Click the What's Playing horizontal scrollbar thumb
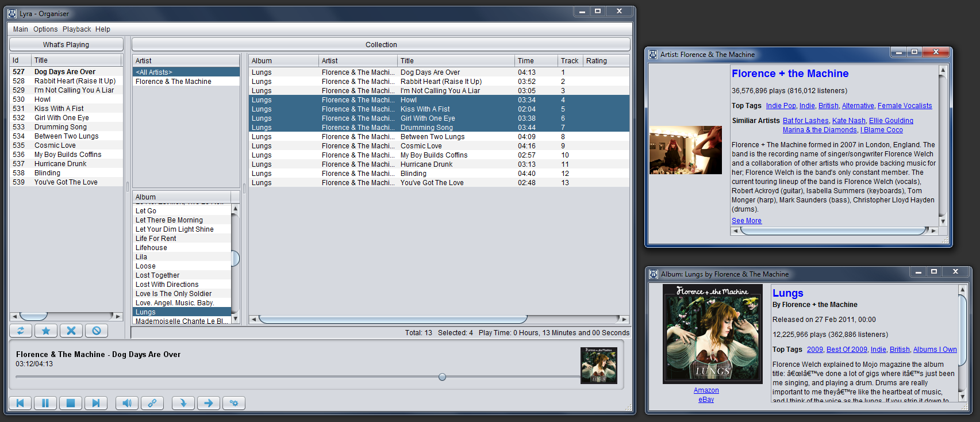The height and width of the screenshot is (422, 980). pos(34,316)
